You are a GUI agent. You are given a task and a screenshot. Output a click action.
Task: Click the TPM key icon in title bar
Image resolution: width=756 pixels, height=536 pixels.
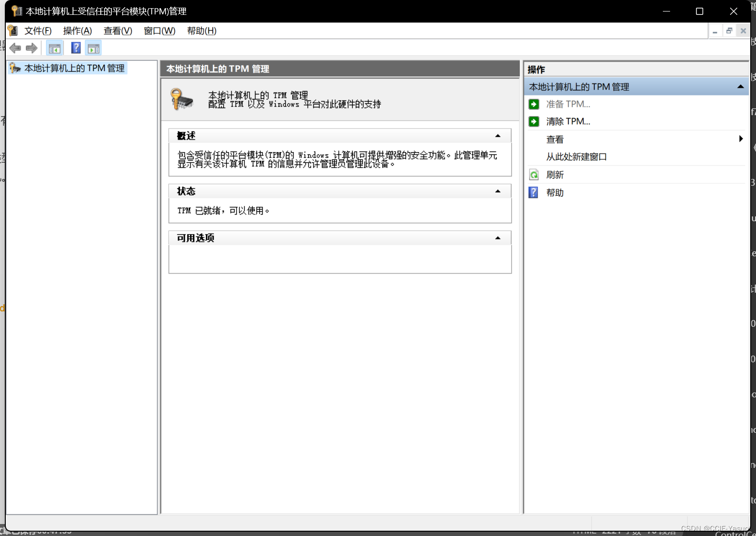17,11
